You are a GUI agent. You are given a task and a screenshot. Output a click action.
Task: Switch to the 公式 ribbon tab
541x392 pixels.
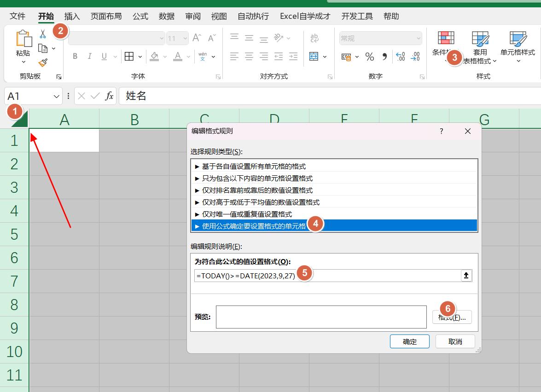coord(140,16)
